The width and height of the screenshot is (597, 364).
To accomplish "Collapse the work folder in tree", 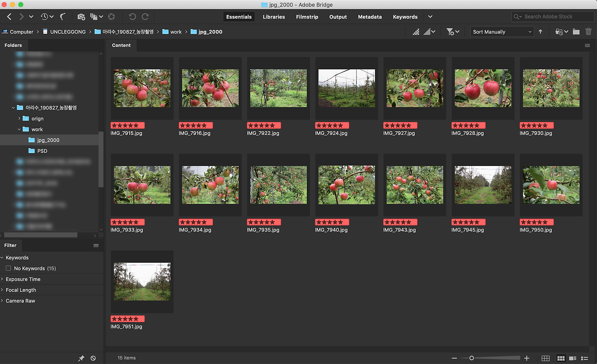I will click(x=19, y=129).
